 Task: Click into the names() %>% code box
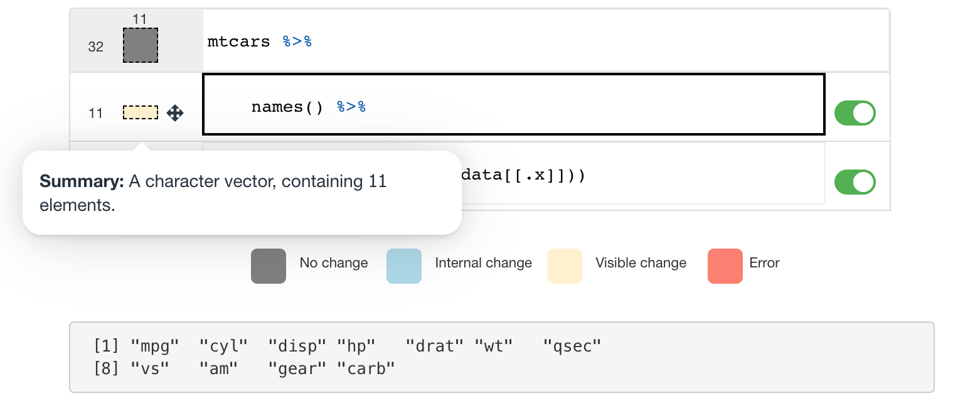(513, 104)
